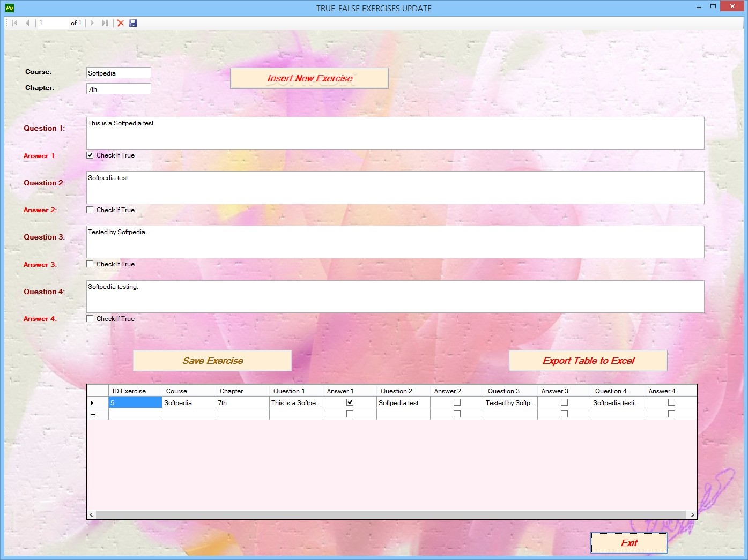
Task: Select the current row header arrow
Action: click(98, 402)
